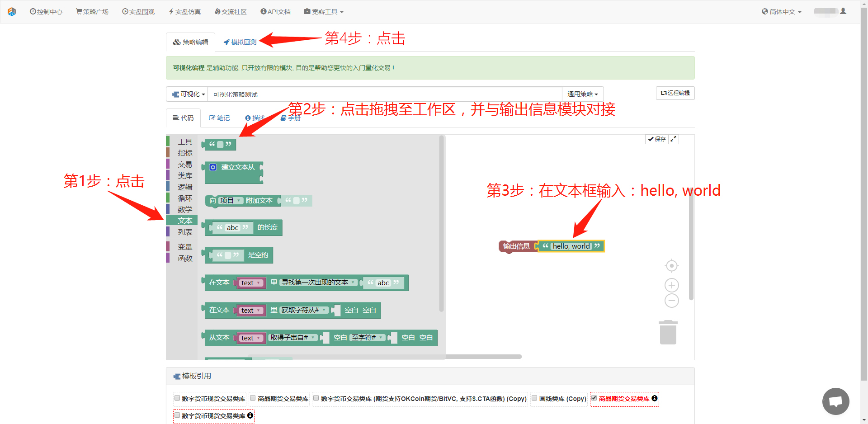Image resolution: width=868 pixels, height=424 pixels.
Task: Click the site logo in the top-left corner
Action: (12, 12)
